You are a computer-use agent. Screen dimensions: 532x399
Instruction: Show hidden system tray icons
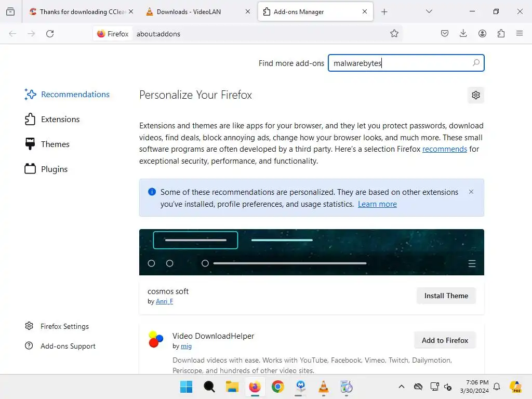coord(402,387)
